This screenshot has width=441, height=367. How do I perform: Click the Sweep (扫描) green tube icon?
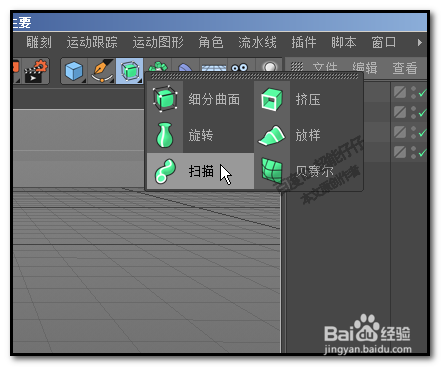tap(165, 171)
